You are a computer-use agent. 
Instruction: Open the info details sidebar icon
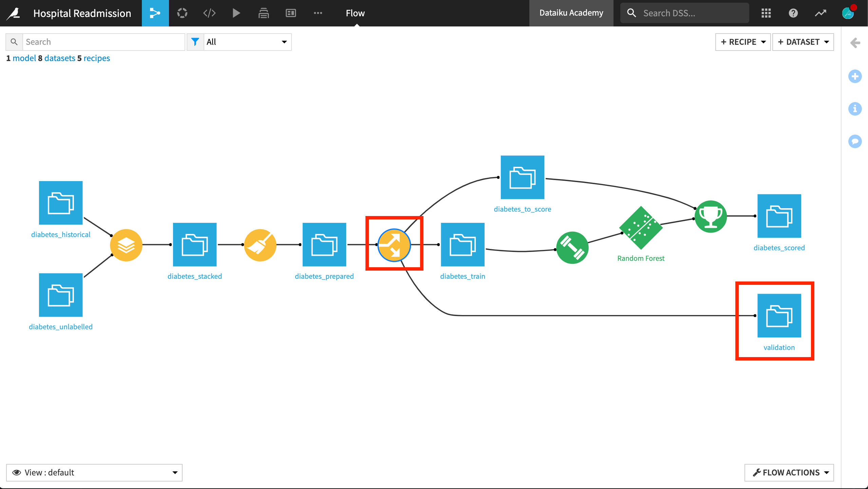tap(855, 109)
